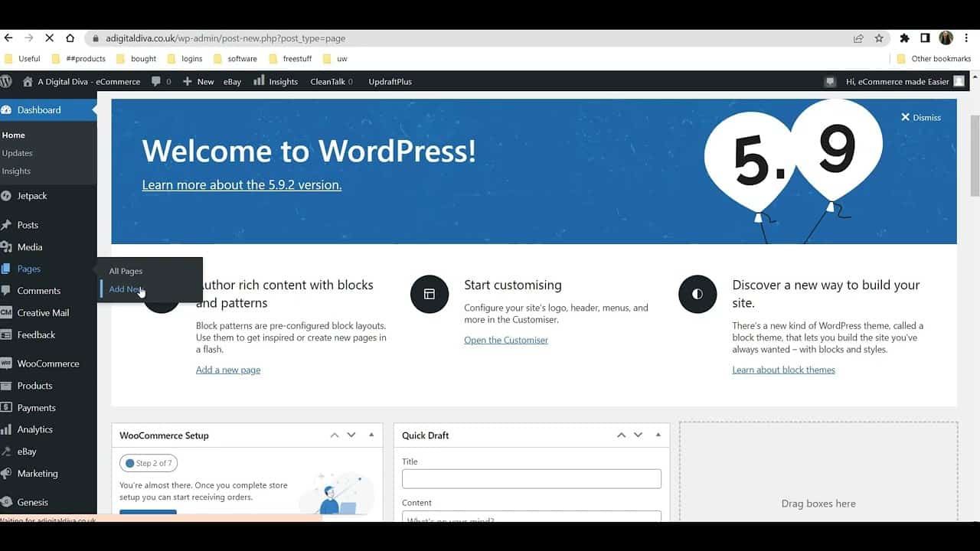Open the Useful bookmarks folder
980x551 pixels.
pos(22,58)
